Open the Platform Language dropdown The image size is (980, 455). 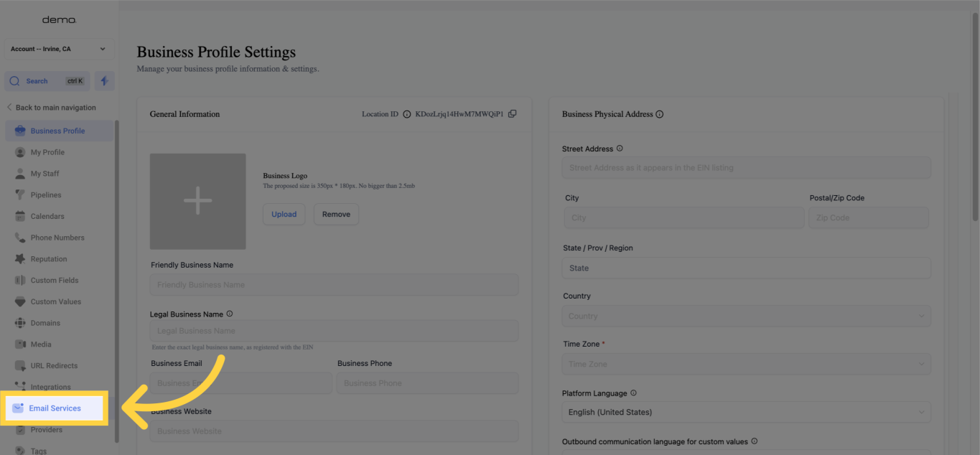coord(747,412)
